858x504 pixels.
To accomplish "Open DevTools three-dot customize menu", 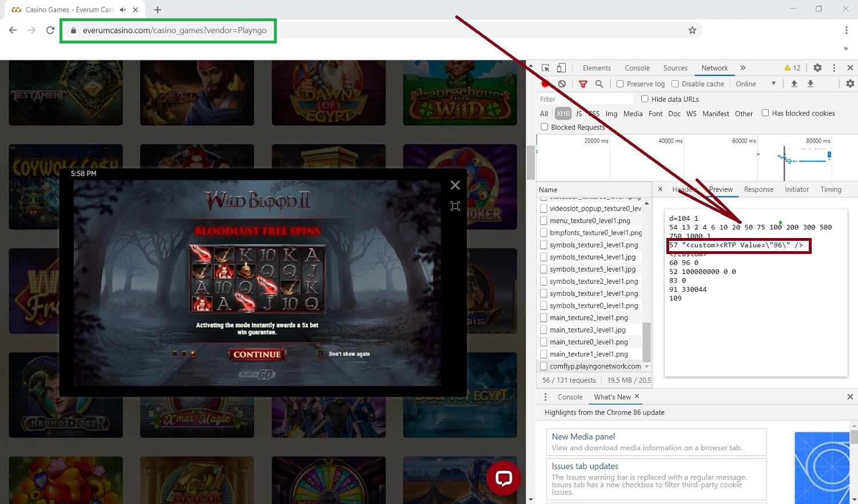I will (834, 68).
